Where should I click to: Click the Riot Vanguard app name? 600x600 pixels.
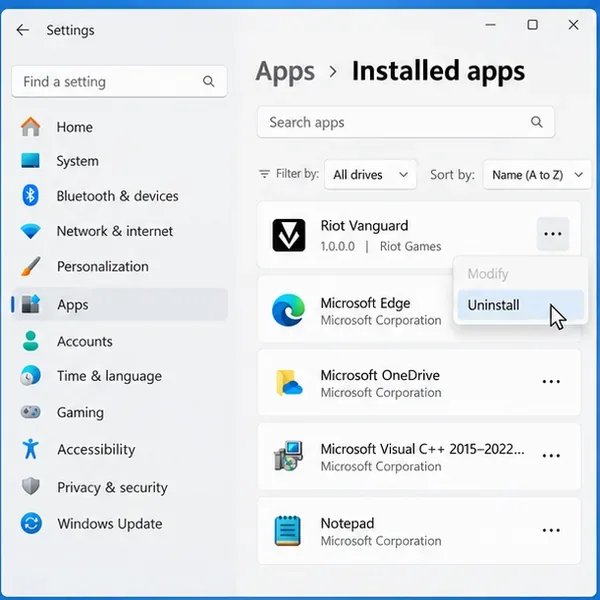[x=364, y=225]
